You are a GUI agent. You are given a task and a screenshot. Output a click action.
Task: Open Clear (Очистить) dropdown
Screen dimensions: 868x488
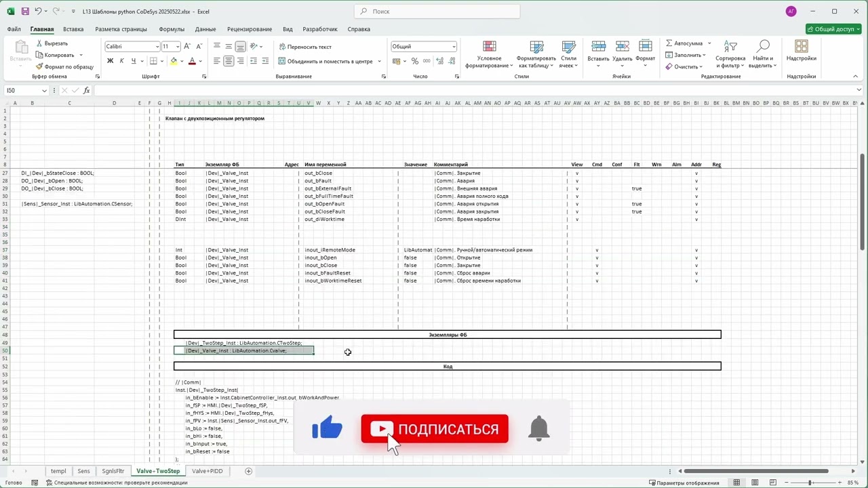click(x=684, y=66)
